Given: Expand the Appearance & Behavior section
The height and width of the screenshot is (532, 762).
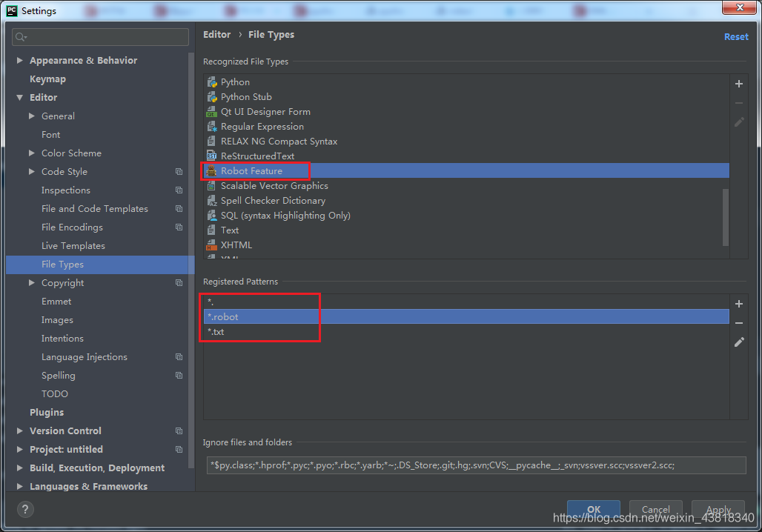Looking at the screenshot, I should (x=20, y=60).
